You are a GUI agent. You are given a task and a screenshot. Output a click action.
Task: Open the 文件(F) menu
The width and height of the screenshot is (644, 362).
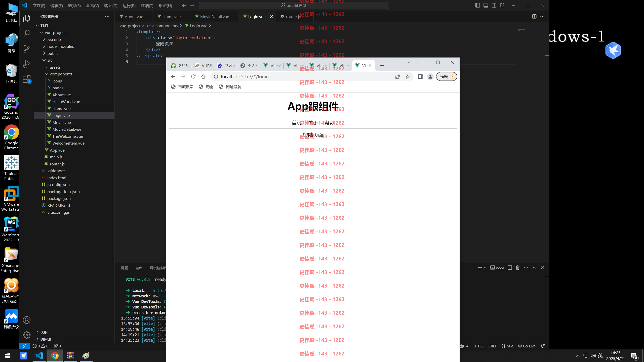coord(39,6)
